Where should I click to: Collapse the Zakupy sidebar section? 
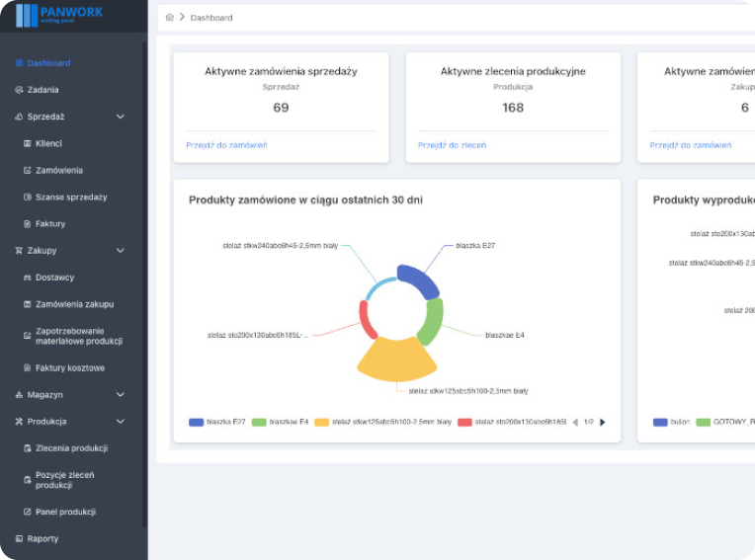(x=121, y=251)
